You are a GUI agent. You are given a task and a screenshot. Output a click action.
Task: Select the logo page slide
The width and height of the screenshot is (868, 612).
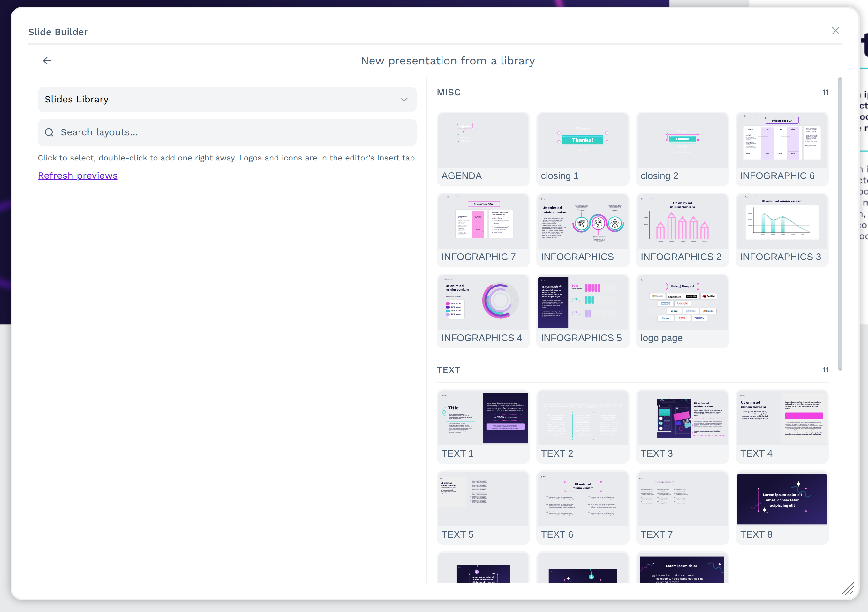coord(683,311)
